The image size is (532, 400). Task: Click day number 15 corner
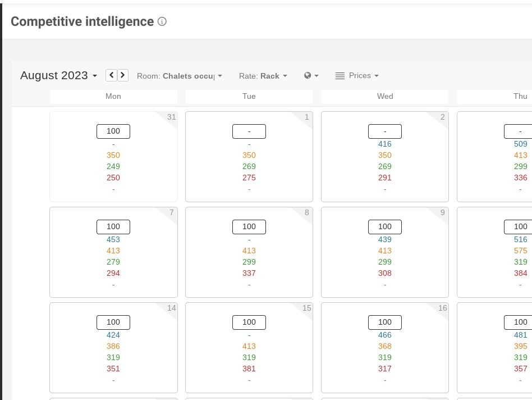(x=307, y=308)
